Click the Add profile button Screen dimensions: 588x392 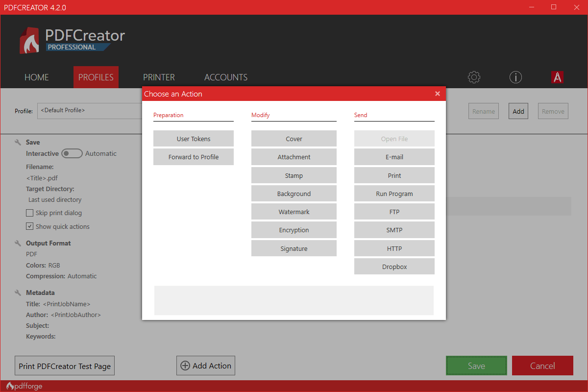518,111
